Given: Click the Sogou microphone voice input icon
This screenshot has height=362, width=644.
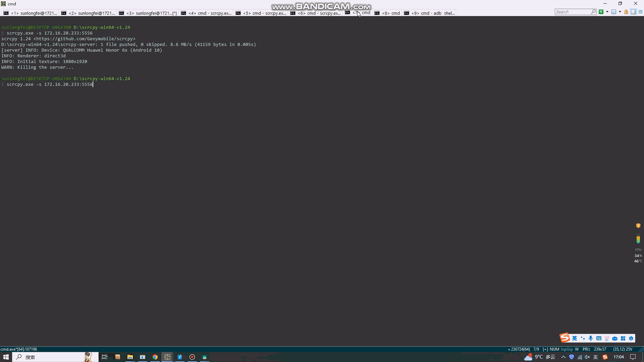Looking at the screenshot, I should click(x=591, y=338).
